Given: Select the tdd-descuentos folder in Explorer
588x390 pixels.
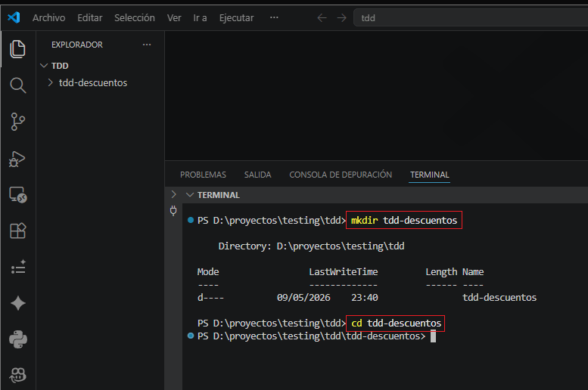Looking at the screenshot, I should (x=93, y=82).
